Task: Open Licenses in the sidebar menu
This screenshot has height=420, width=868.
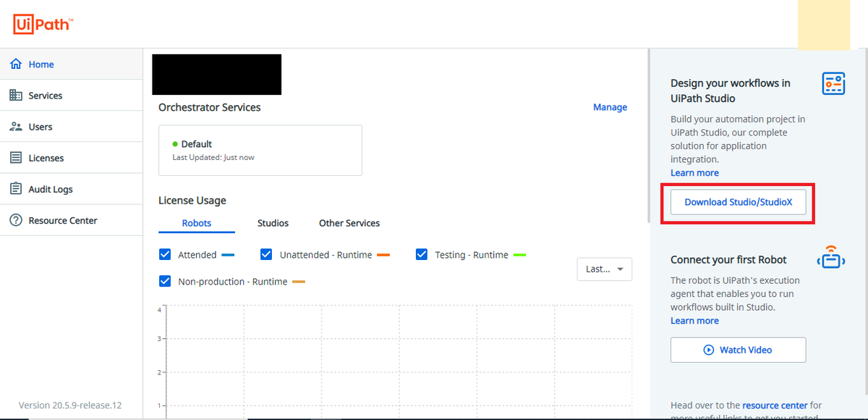Action: (71, 158)
